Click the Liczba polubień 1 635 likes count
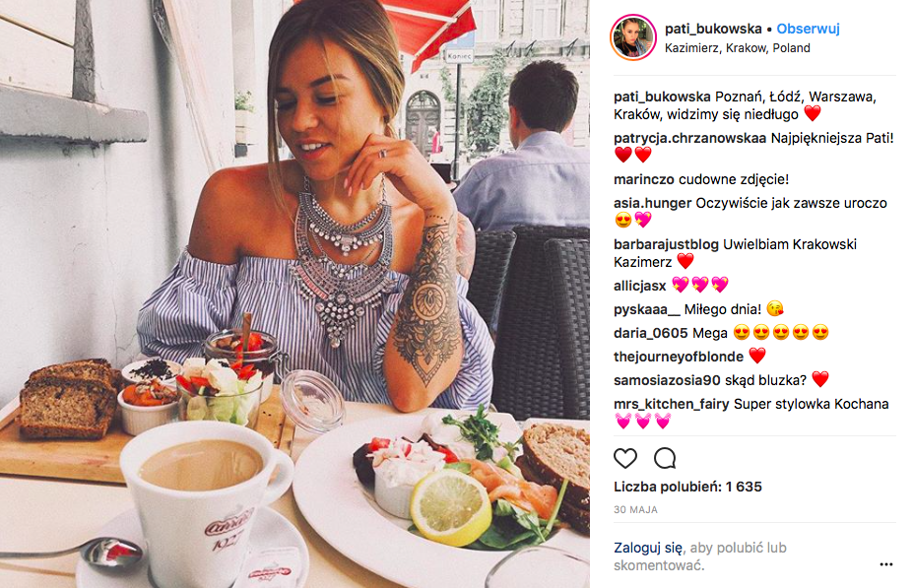The height and width of the screenshot is (588, 913). pos(687,487)
